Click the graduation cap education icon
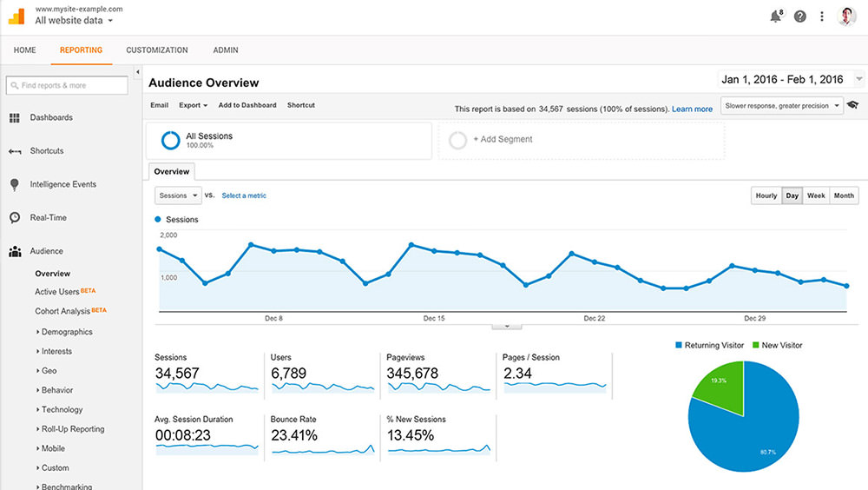The image size is (868, 490). (x=852, y=105)
